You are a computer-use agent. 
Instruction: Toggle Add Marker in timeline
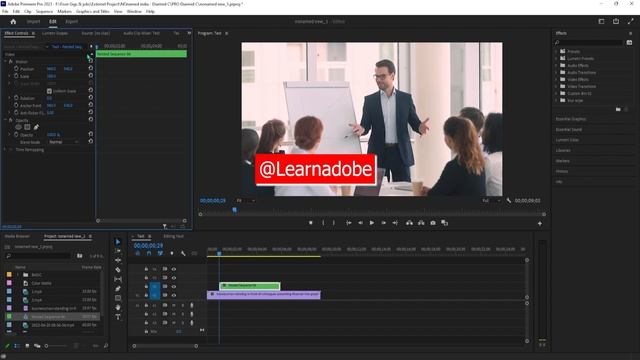coord(172,253)
